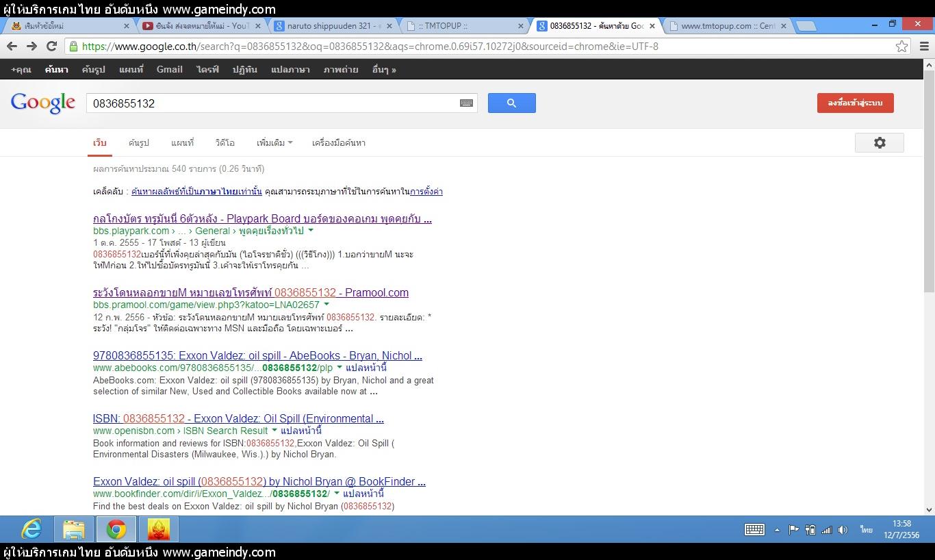Click the Chrome taskbar icon
This screenshot has width=935, height=560.
(x=116, y=529)
